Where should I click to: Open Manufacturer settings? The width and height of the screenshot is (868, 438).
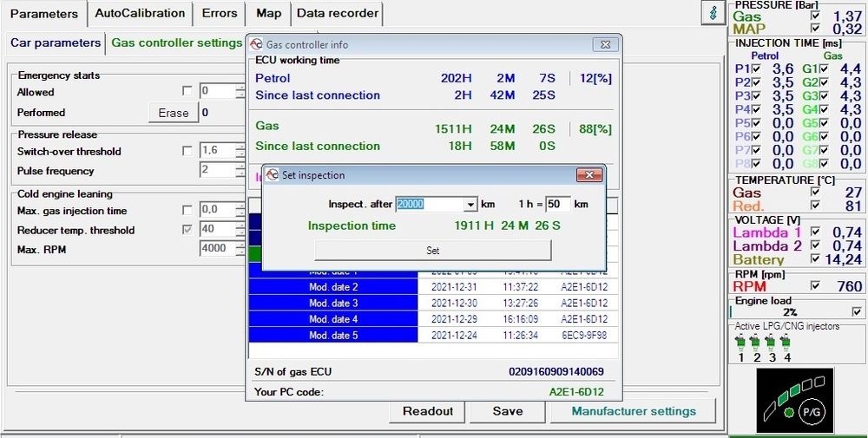click(634, 411)
